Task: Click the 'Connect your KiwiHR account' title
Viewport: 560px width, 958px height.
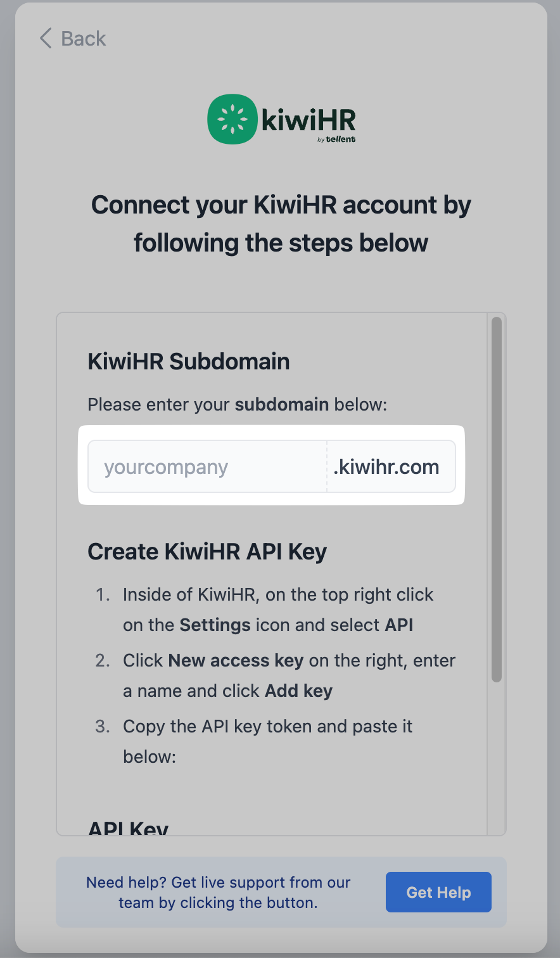Action: 281,224
